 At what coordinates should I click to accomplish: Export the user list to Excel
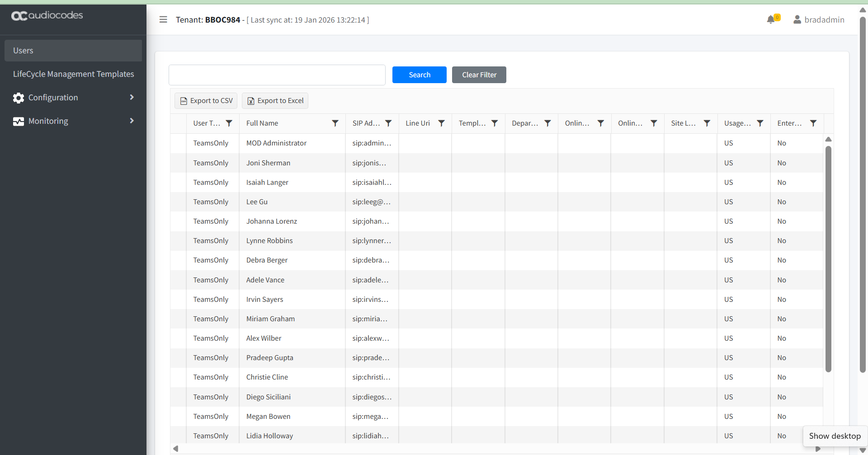coord(275,101)
